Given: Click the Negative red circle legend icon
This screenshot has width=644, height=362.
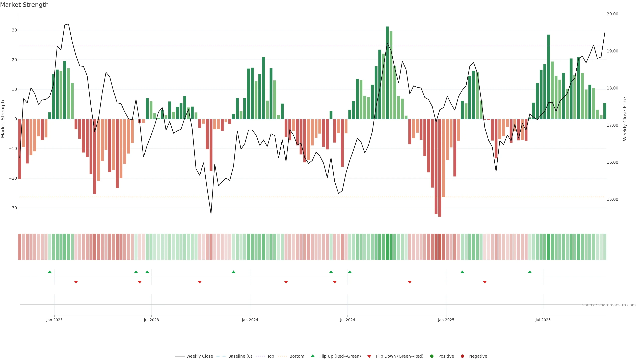Looking at the screenshot, I should pos(462,356).
